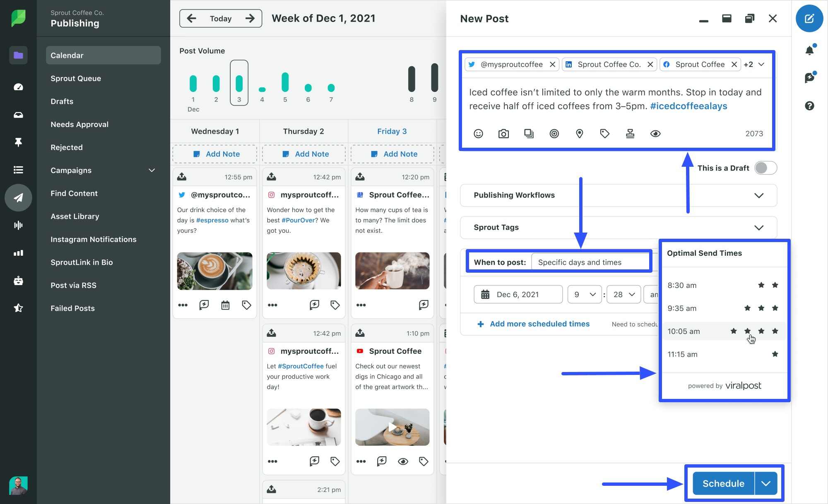Open Drafts in the Publishing menu
The image size is (828, 504).
coord(61,101)
